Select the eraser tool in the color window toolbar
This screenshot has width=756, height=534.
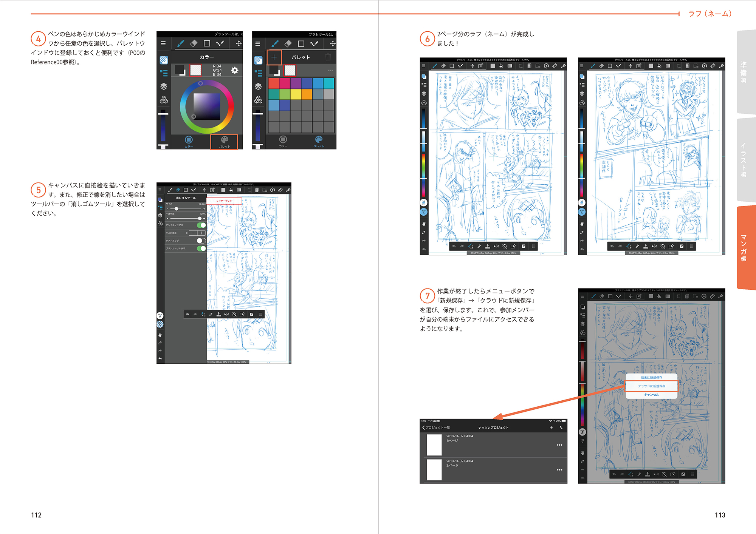tap(194, 43)
